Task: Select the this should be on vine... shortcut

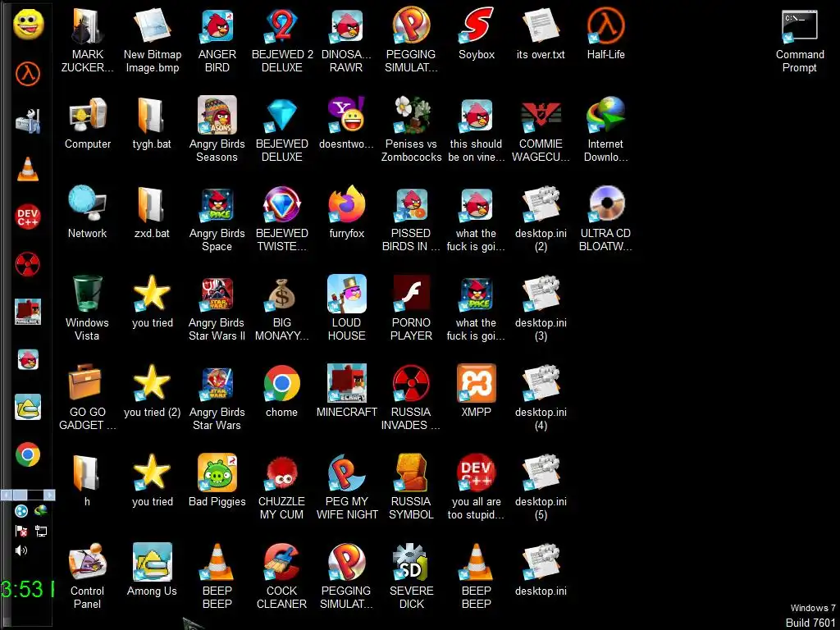Action: pos(477,129)
